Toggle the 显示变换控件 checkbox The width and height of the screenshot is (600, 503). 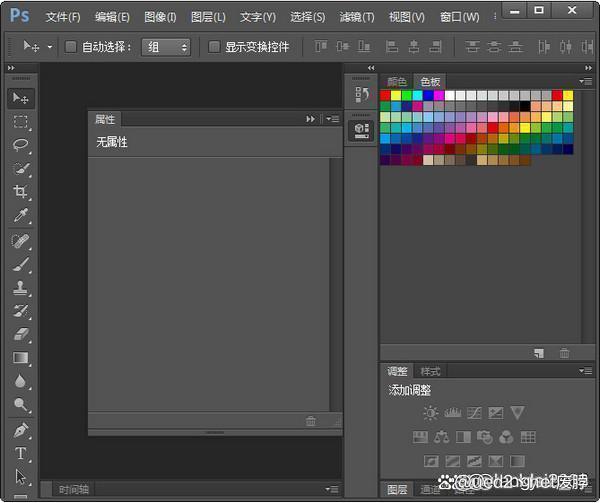[x=214, y=47]
